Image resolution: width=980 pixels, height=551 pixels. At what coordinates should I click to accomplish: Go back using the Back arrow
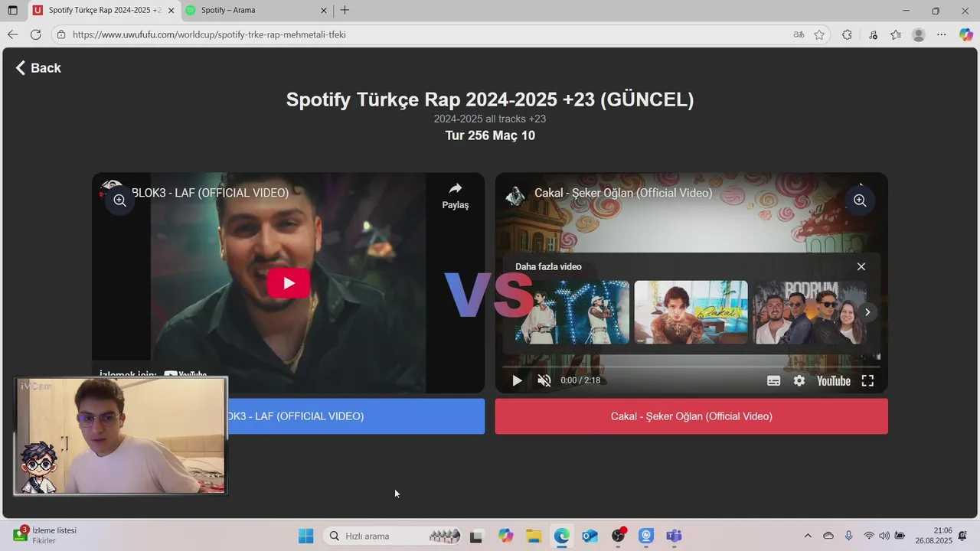tap(38, 68)
